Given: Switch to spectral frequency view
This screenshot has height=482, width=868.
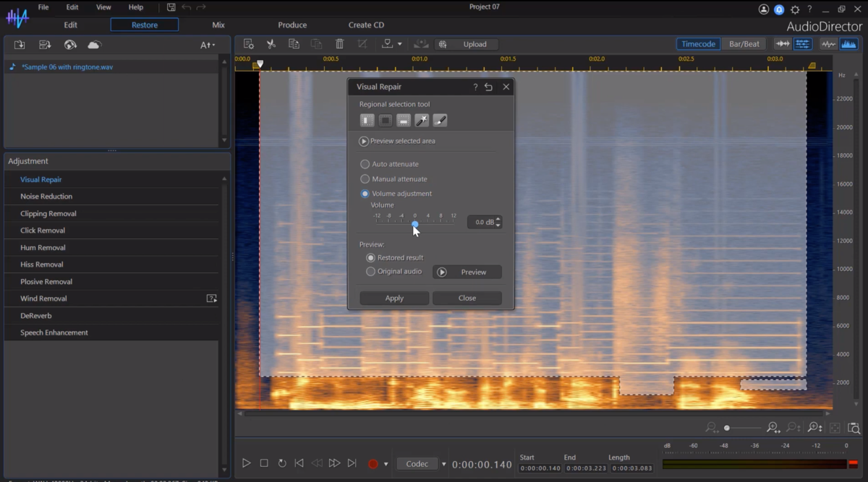Looking at the screenshot, I should point(848,44).
